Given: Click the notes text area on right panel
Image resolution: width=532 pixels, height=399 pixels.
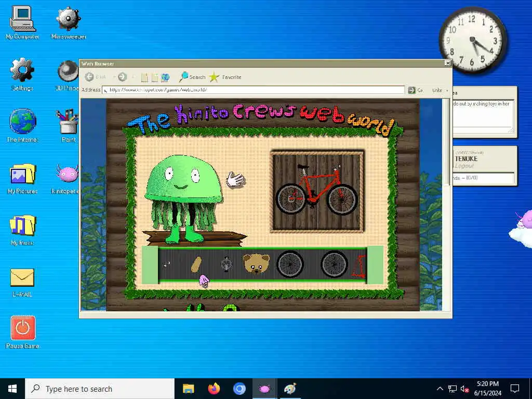Looking at the screenshot, I should pos(484,116).
